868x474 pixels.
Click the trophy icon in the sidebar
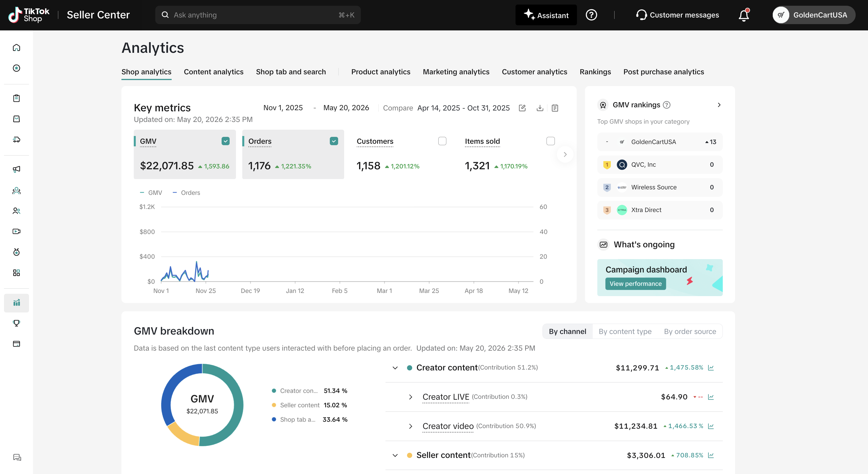pos(17,323)
